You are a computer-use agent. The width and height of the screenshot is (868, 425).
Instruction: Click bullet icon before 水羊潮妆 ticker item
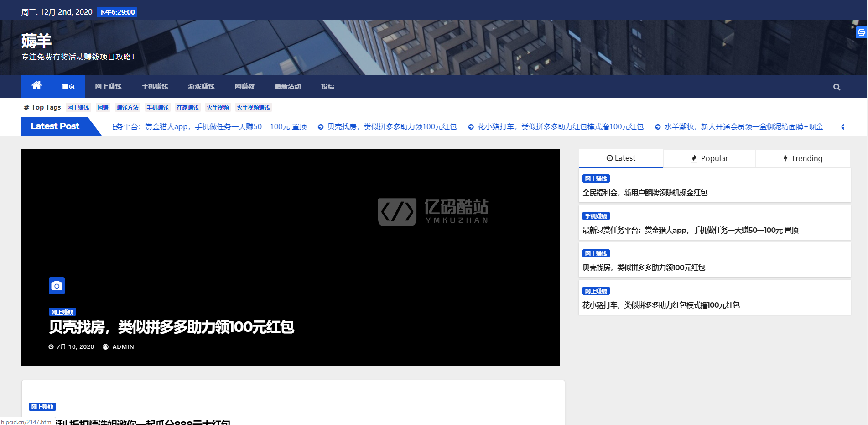[658, 127]
